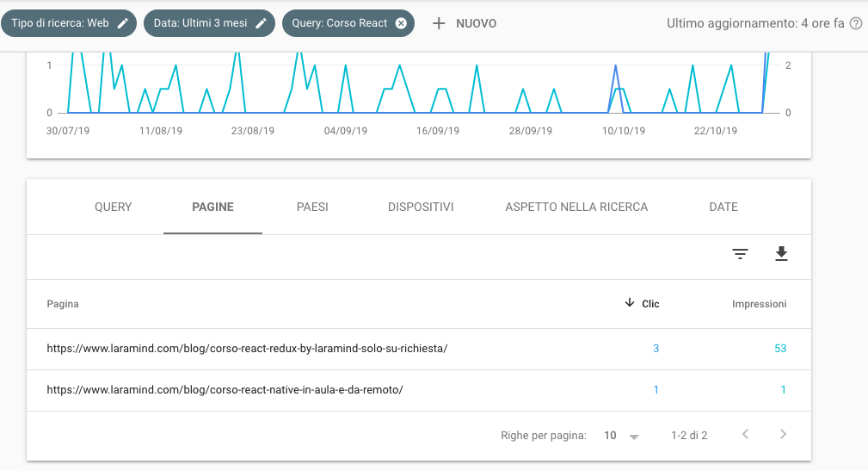Edit the date range pencil icon
Screen dimensions: 868x471
261,23
